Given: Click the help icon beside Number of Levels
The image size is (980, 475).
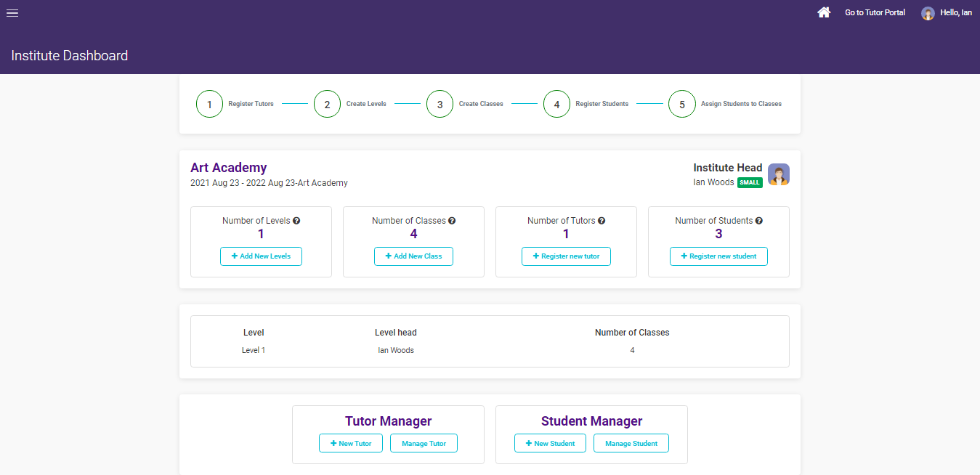Looking at the screenshot, I should coord(296,220).
